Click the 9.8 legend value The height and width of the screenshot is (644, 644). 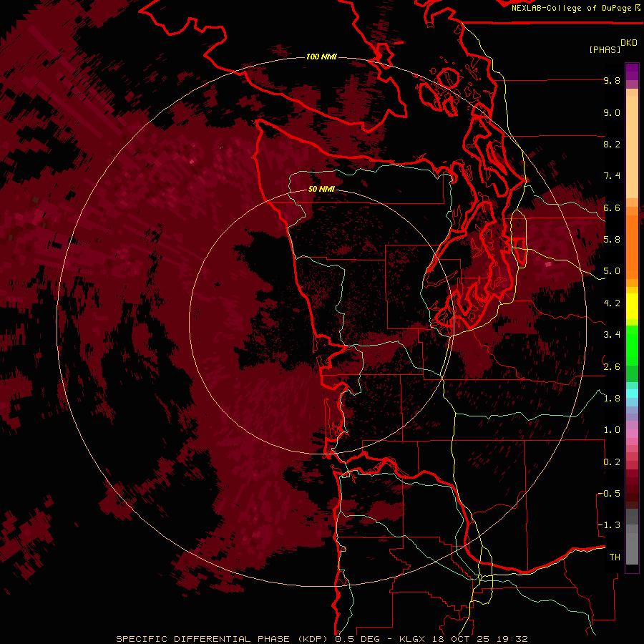(612, 80)
